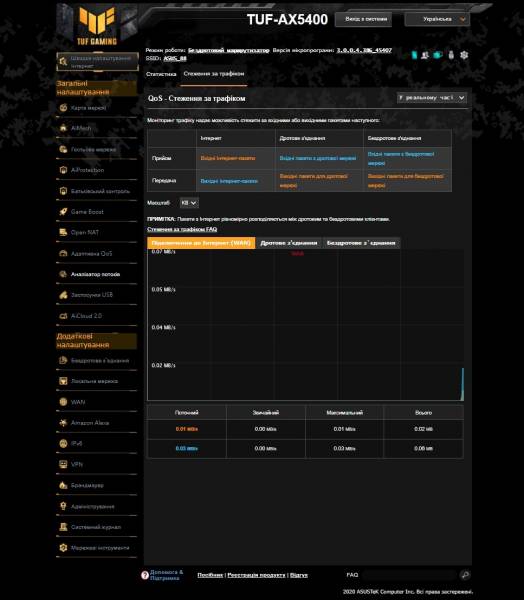Open the У реальному часі dropdown
Image resolution: width=524 pixels, height=600 pixels.
pos(431,98)
